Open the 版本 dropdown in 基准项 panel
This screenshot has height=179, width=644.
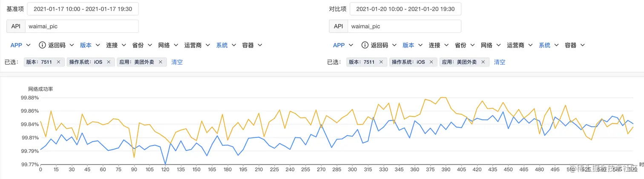pos(90,45)
